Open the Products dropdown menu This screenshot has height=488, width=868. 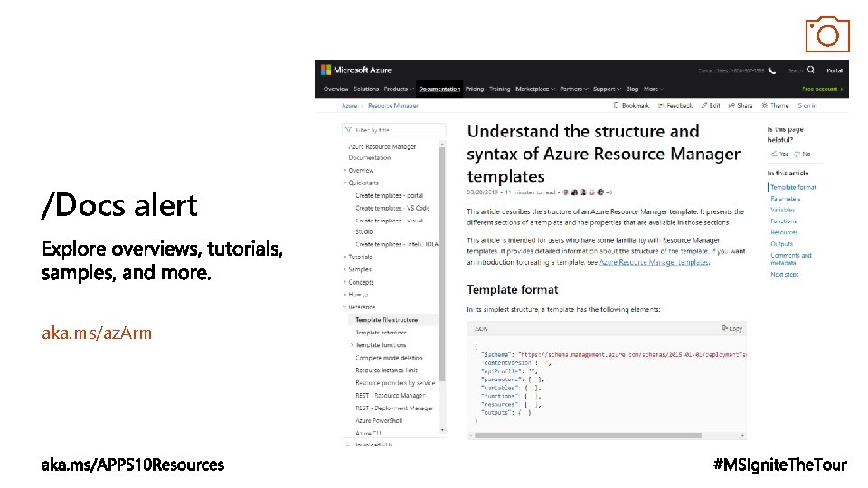pyautogui.click(x=399, y=89)
